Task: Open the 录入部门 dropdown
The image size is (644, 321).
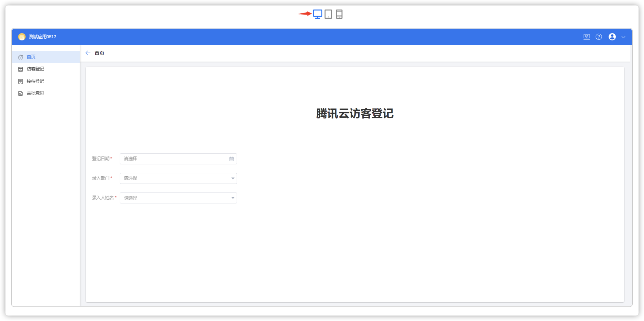Action: point(178,178)
